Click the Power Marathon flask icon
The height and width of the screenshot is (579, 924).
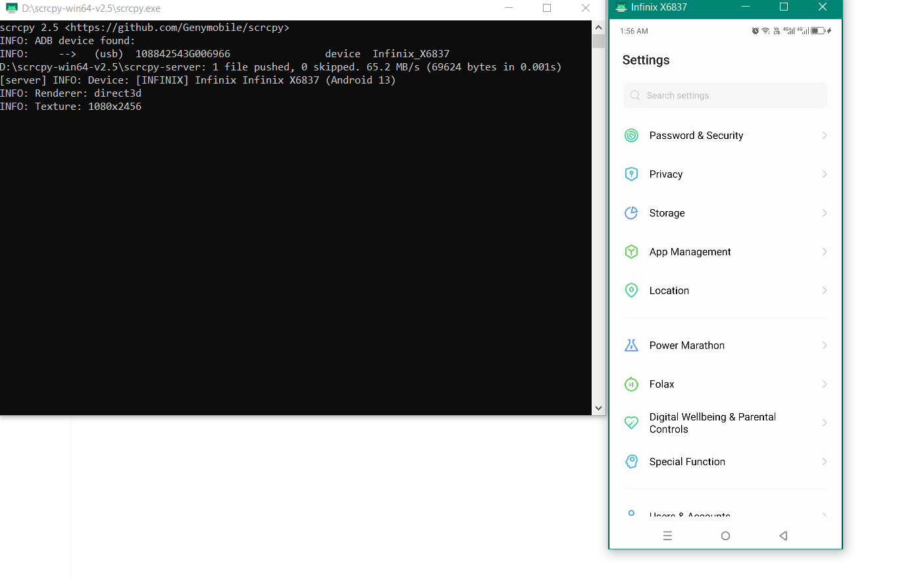[x=631, y=345]
